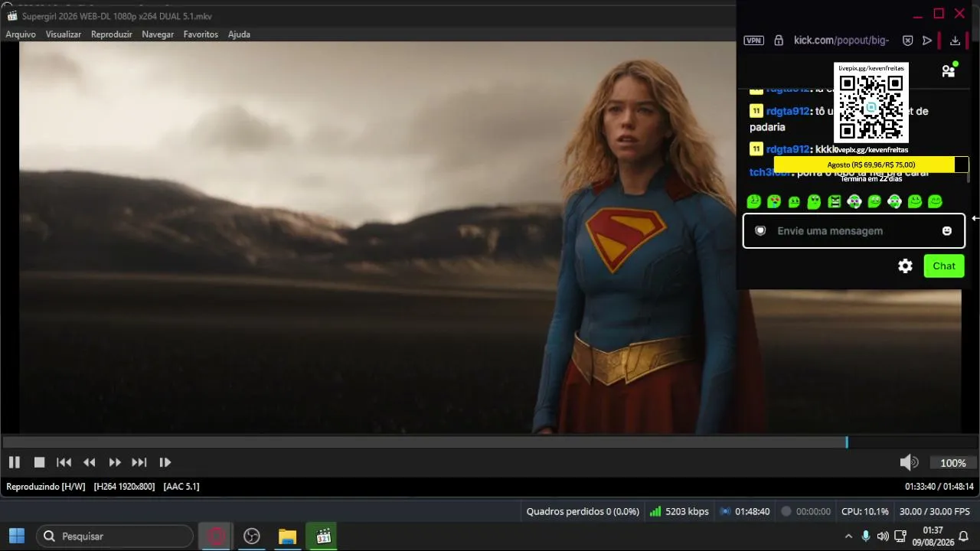Open the emoji picker in the message box
Screen dimensions: 980x551
[x=947, y=230]
